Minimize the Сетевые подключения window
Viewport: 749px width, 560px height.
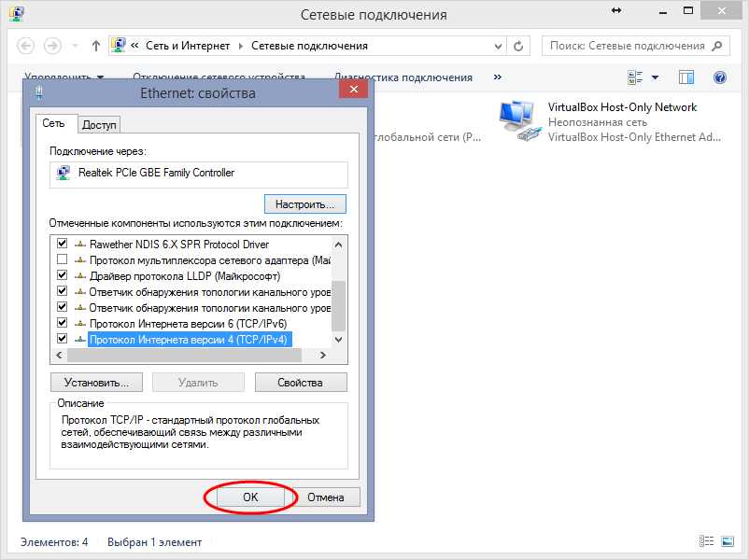(x=662, y=12)
